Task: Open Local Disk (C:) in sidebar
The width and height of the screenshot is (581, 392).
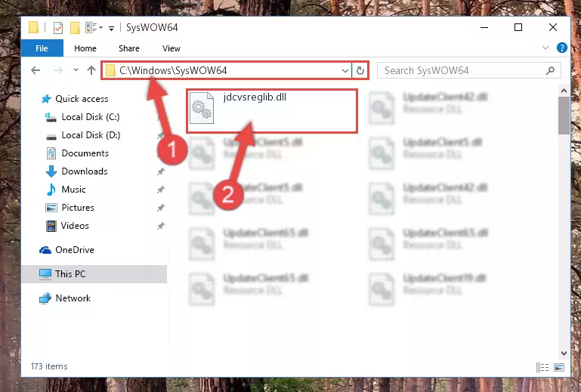Action: point(91,117)
